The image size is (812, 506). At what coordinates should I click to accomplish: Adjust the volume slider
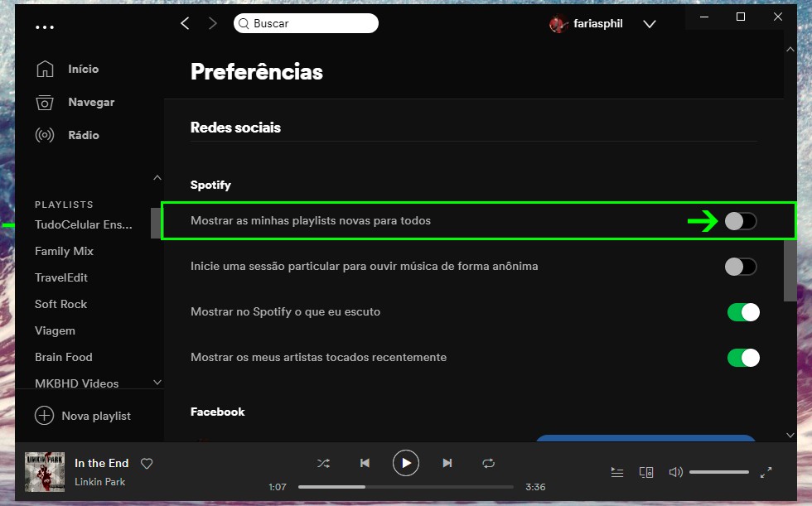(x=719, y=472)
